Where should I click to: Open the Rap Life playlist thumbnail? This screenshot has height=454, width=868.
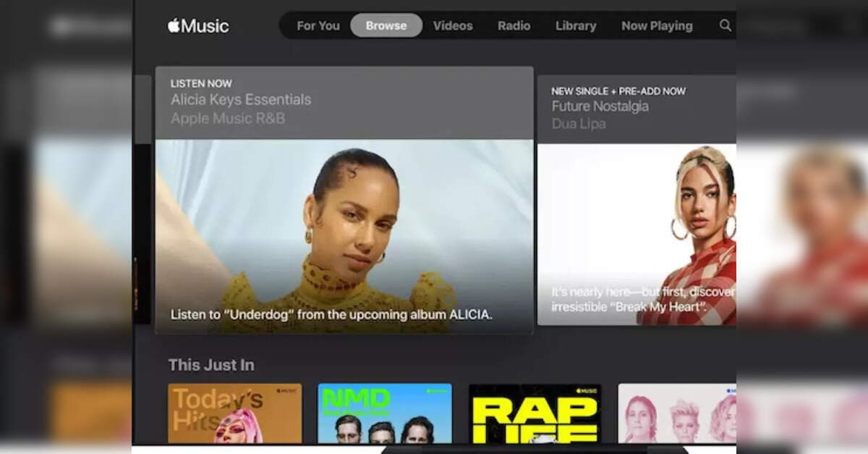coord(535,413)
